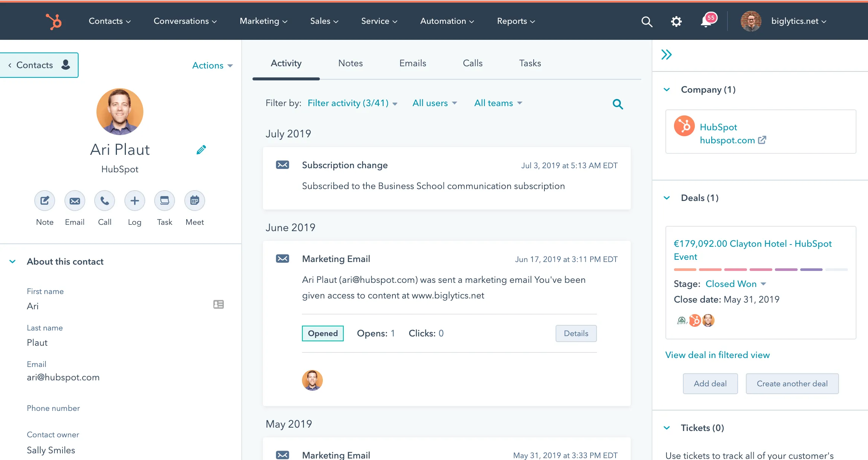Click the Meet calendar icon
Image resolution: width=868 pixels, height=460 pixels.
pyautogui.click(x=194, y=201)
